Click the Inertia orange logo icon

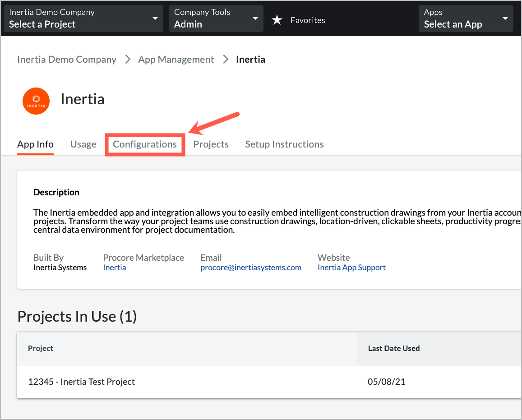36,101
